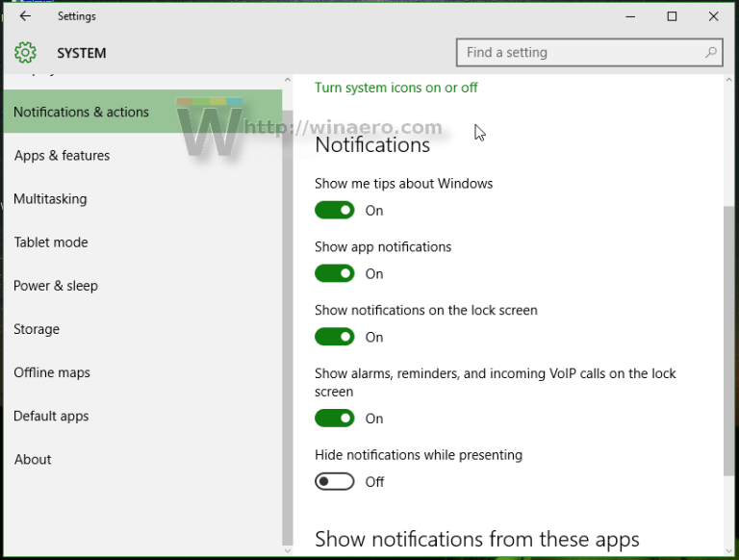Toggle alarms, reminders and VoIP calls switch
The image size is (739, 560).
335,419
